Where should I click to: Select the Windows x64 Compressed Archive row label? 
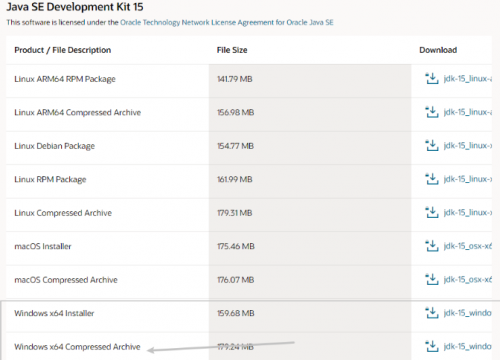coord(77,347)
